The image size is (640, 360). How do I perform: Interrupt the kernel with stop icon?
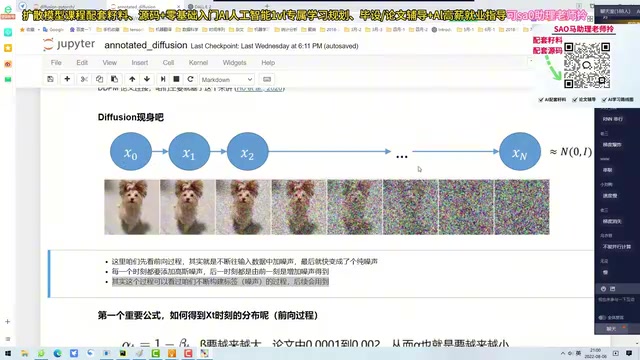point(176,79)
